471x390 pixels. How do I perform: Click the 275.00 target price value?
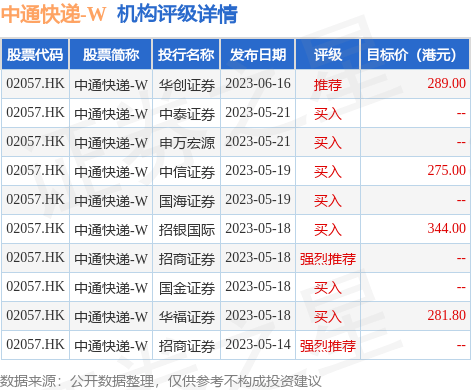[446, 170]
